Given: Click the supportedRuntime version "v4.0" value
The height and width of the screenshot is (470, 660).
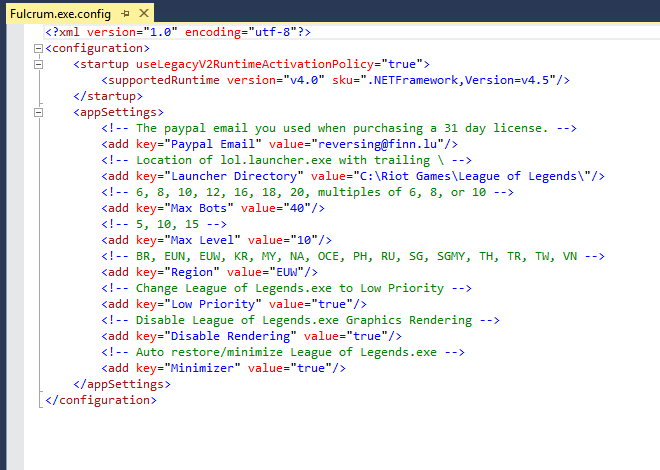Looking at the screenshot, I should [x=304, y=80].
